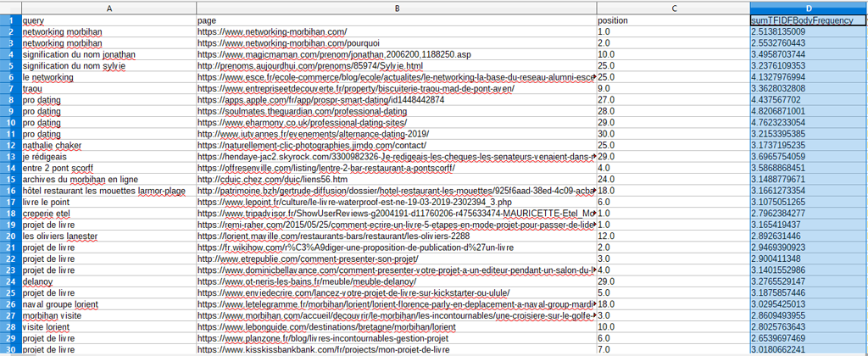Screen dimensions: 868x356
Task: Click the lepoint.fr culture URL cell
Action: point(397,202)
